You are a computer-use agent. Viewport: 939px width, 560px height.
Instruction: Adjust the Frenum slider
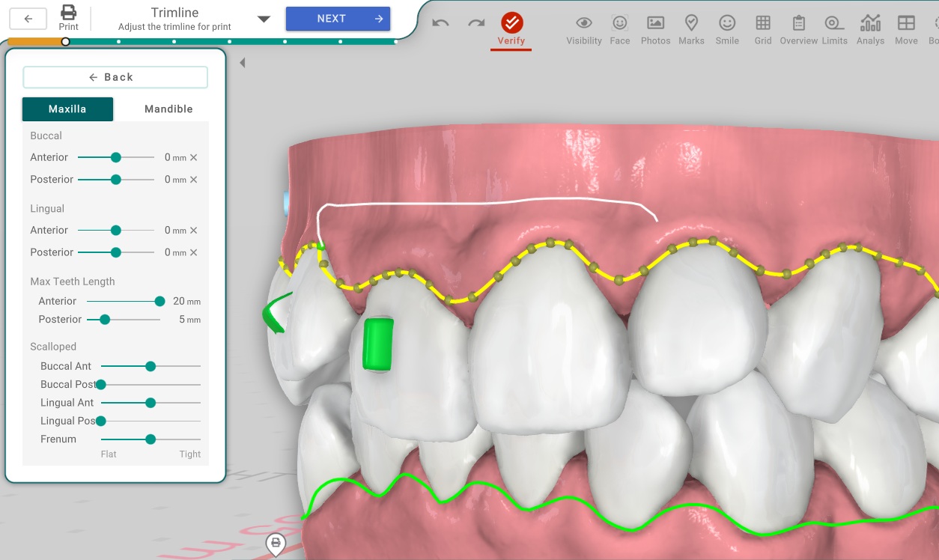(x=151, y=439)
